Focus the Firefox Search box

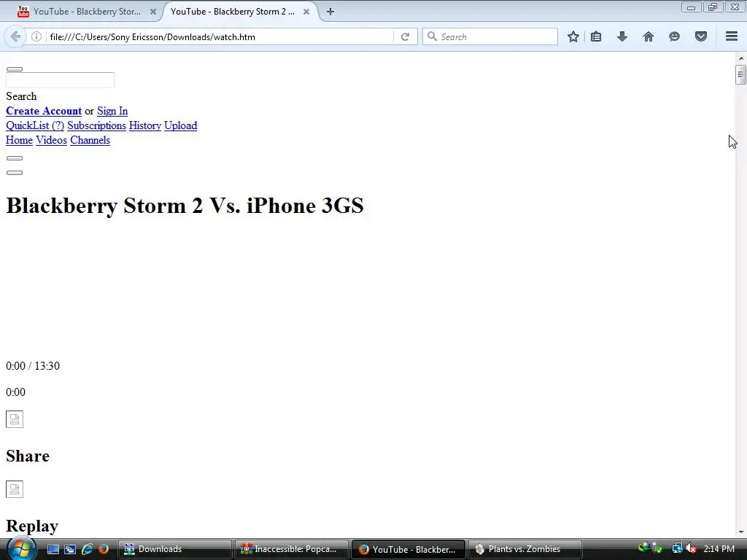[489, 36]
